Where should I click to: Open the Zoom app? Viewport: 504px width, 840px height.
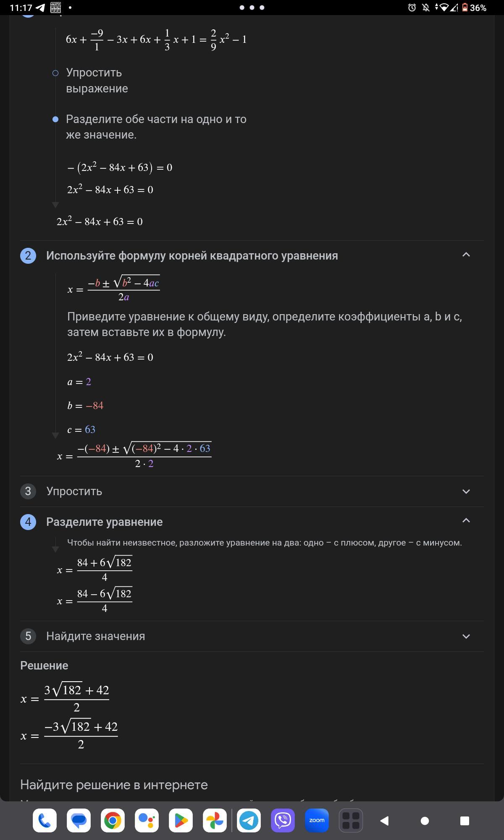(x=317, y=820)
